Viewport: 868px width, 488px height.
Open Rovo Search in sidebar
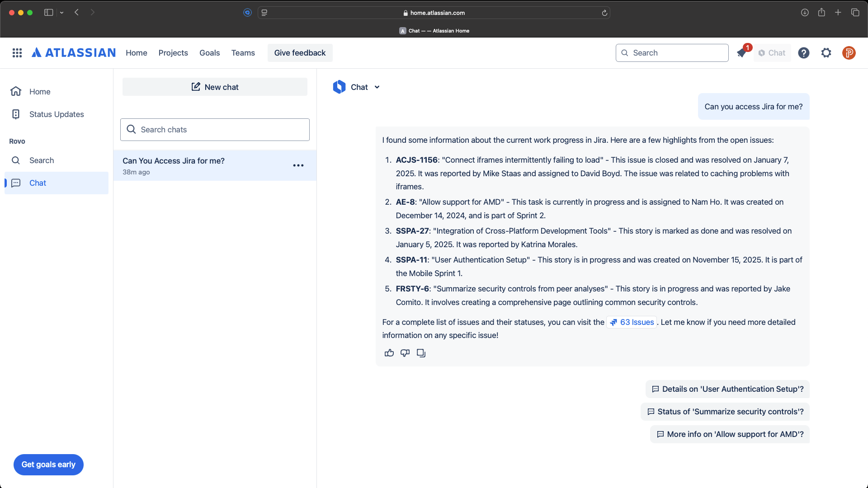click(x=57, y=160)
